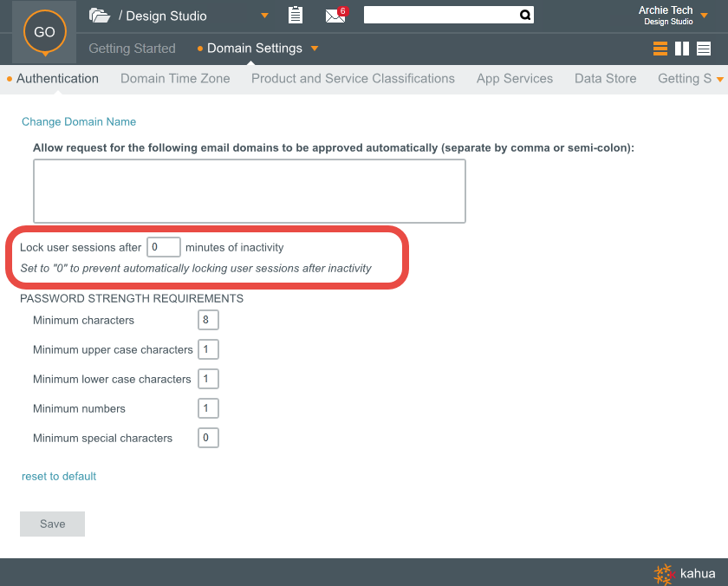Click the Change Domain Name link

tap(79, 122)
